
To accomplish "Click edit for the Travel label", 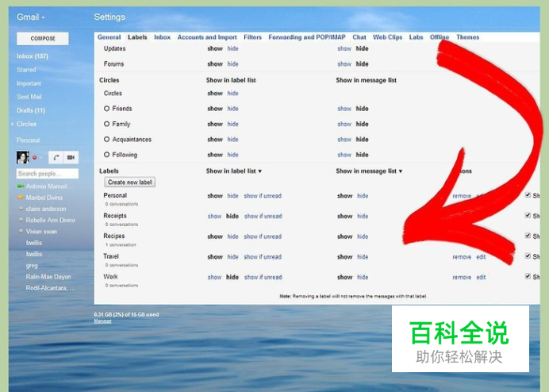I will (x=481, y=257).
